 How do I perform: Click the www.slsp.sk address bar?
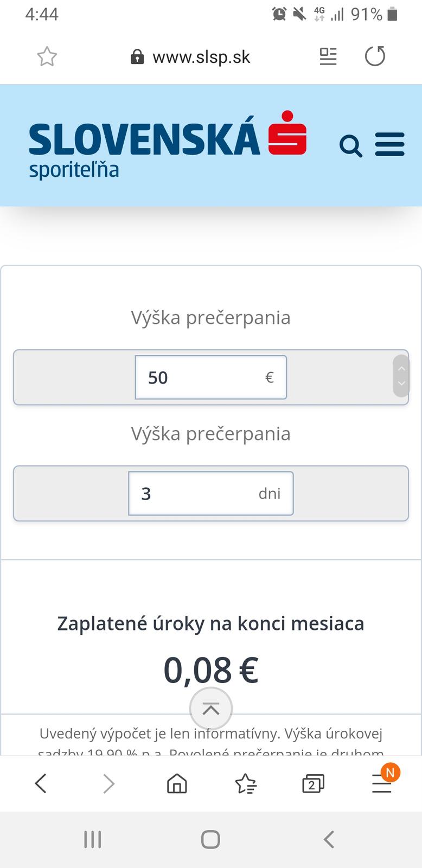tap(201, 57)
